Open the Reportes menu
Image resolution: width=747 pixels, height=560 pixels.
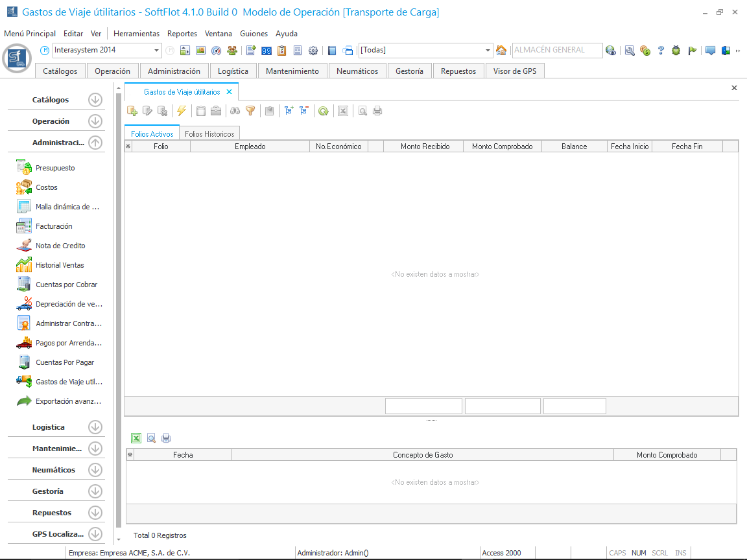[182, 34]
